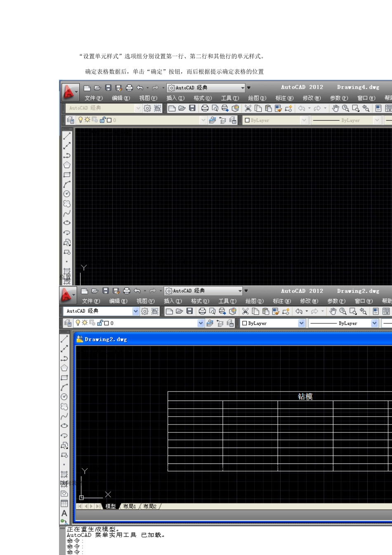Open 绘图(D) menu in Drawing2 window

tap(255, 301)
